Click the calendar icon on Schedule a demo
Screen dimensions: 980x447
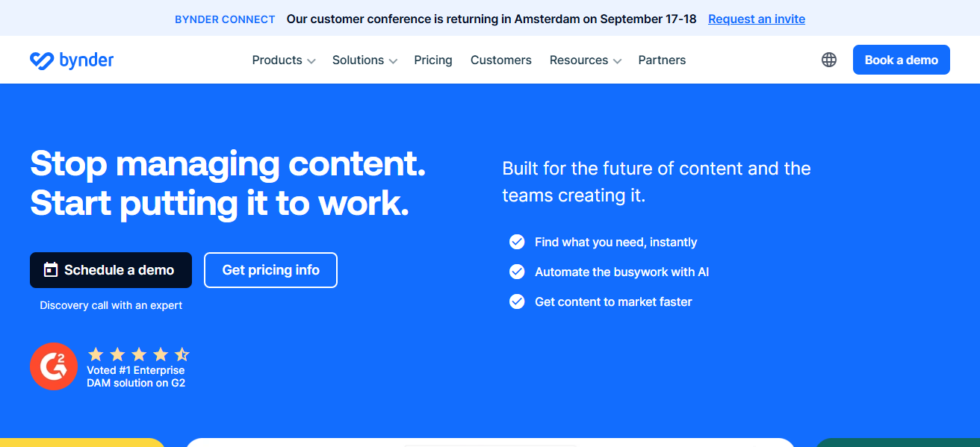(51, 270)
